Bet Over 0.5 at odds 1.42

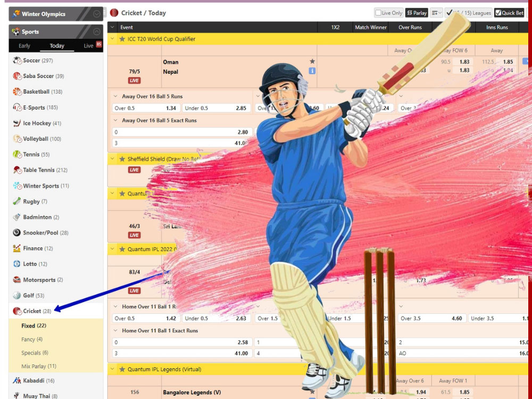coord(146,318)
